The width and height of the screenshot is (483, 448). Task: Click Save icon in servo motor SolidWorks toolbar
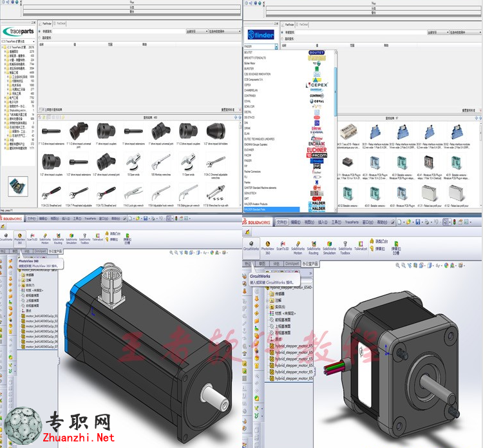click(x=146, y=219)
